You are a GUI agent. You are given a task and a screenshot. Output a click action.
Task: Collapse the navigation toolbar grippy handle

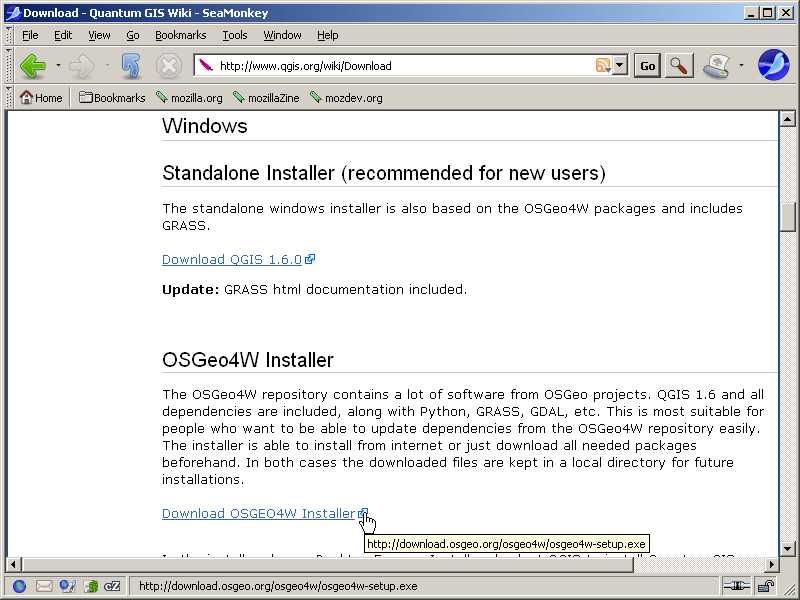tap(9, 65)
